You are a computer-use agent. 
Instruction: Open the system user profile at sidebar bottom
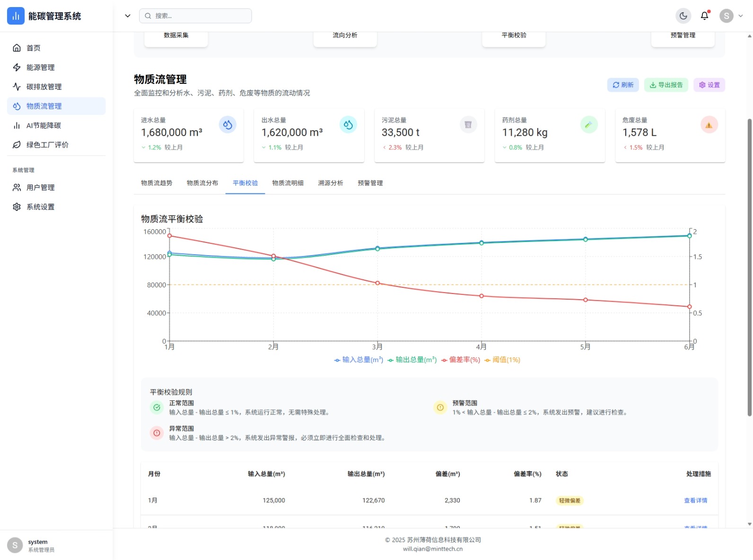[31, 545]
